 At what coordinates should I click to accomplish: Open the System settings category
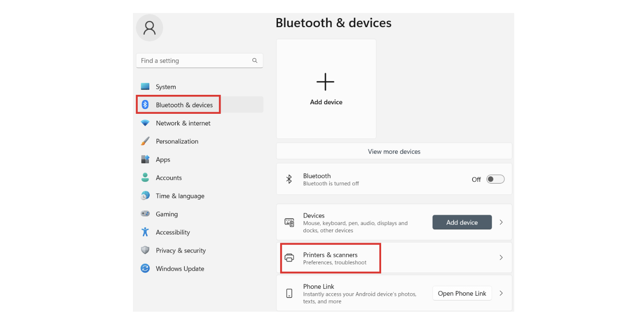166,87
